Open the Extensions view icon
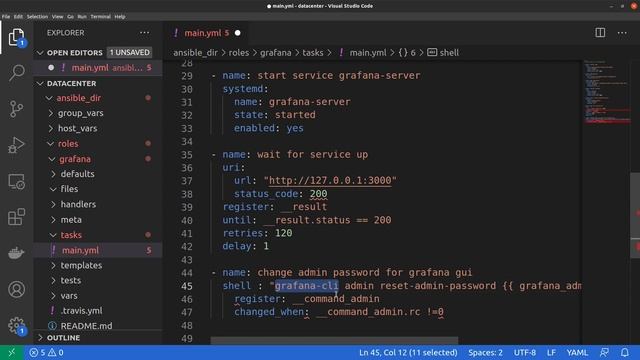 (x=16, y=217)
